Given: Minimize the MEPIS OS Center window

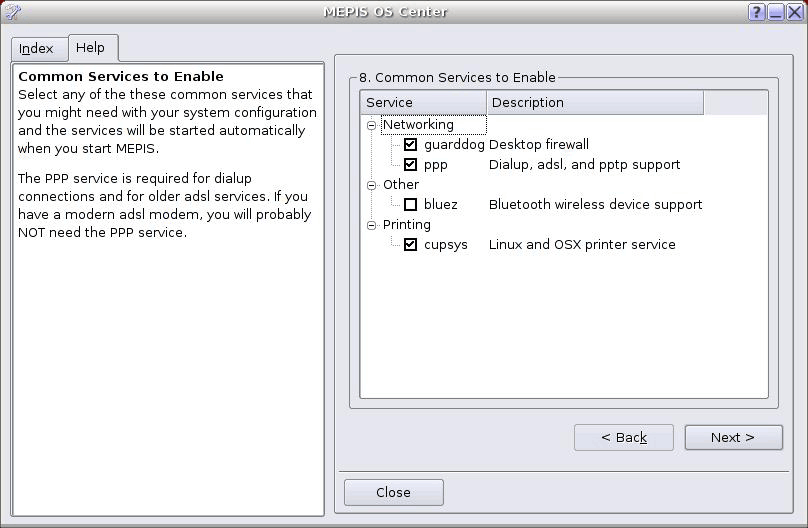Looking at the screenshot, I should click(x=775, y=11).
